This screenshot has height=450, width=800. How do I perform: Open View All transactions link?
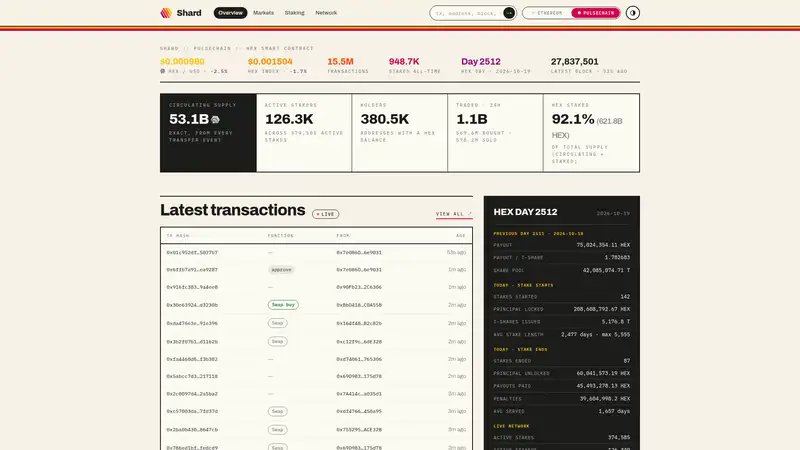[454, 214]
